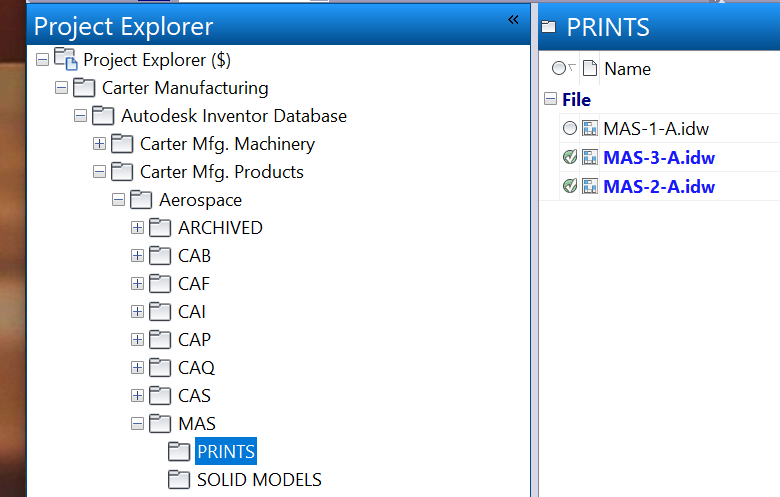Select file name MAS-1-A.idw
This screenshot has width=780, height=497.
pyautogui.click(x=656, y=129)
